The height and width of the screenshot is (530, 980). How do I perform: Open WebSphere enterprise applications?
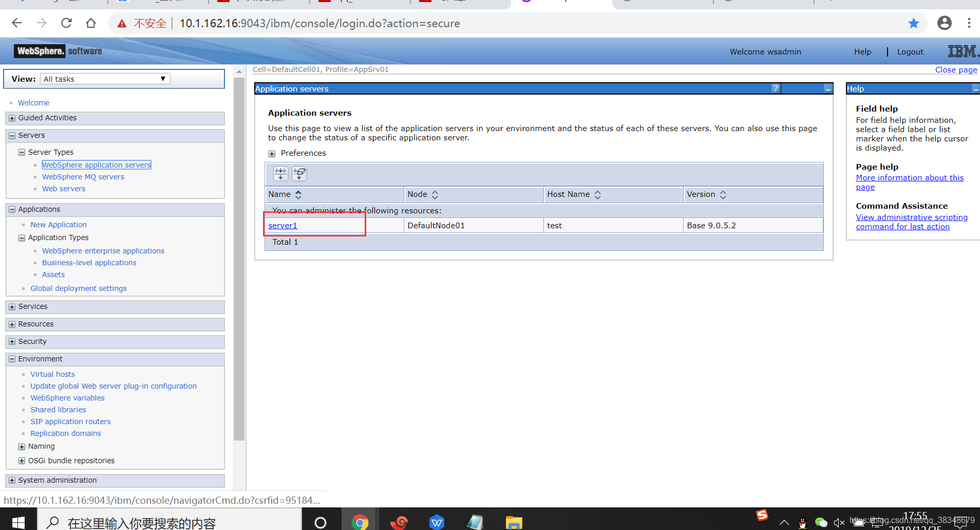point(103,251)
